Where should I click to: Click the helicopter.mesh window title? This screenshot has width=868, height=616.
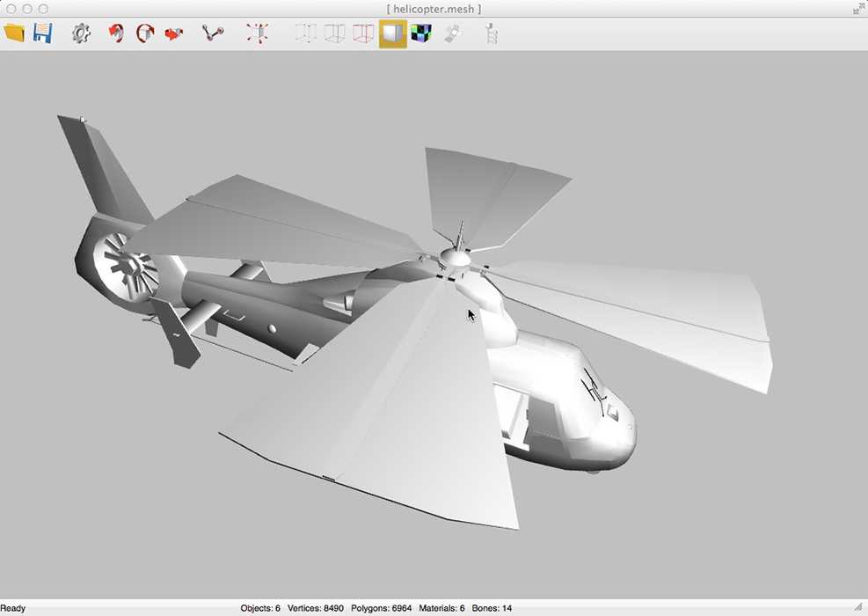point(434,9)
